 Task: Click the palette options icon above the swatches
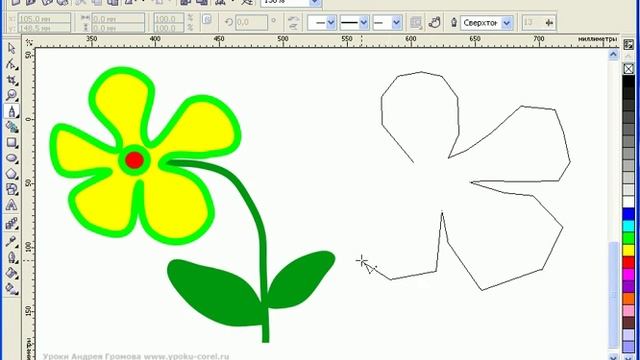(x=629, y=44)
